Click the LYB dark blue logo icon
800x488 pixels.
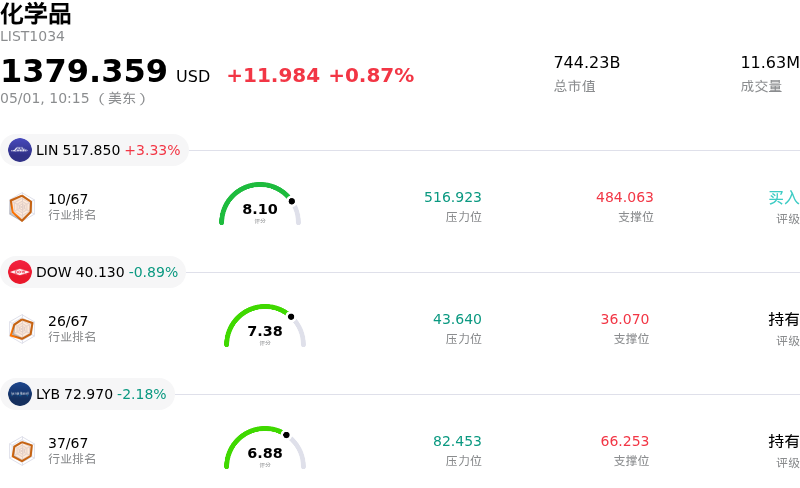(20, 394)
